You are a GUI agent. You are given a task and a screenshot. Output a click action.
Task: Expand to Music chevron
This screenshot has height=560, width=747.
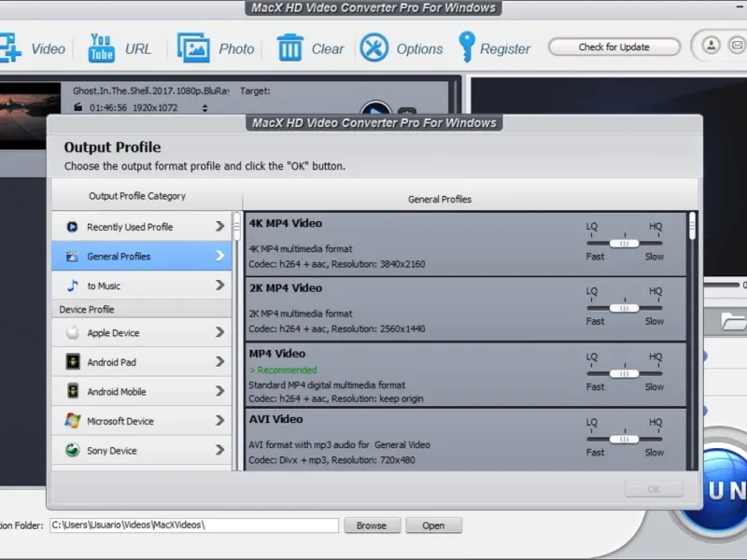[219, 286]
